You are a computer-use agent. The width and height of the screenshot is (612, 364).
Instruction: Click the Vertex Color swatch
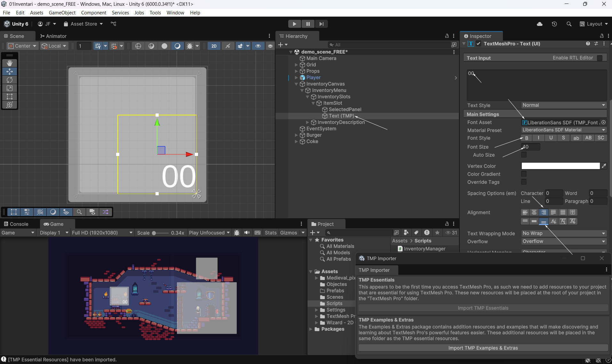tap(560, 166)
